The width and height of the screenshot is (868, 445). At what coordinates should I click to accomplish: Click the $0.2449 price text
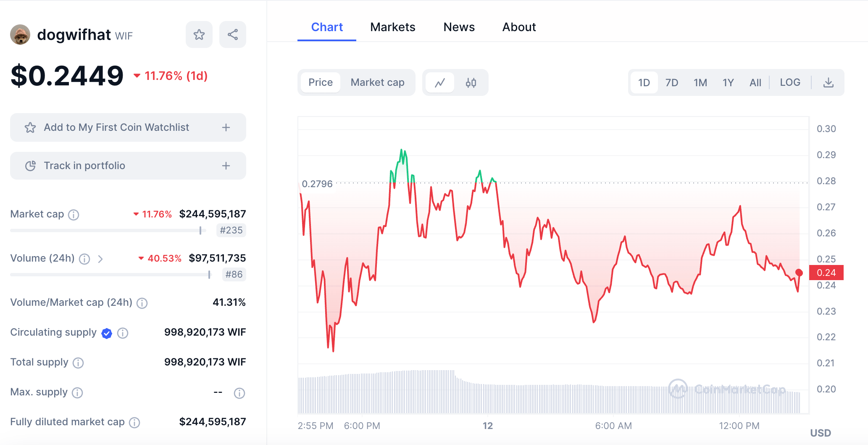click(67, 76)
